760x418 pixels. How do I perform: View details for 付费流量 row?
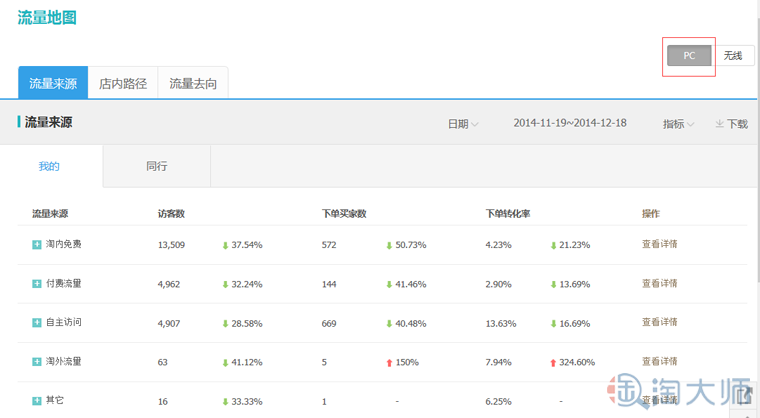point(660,283)
